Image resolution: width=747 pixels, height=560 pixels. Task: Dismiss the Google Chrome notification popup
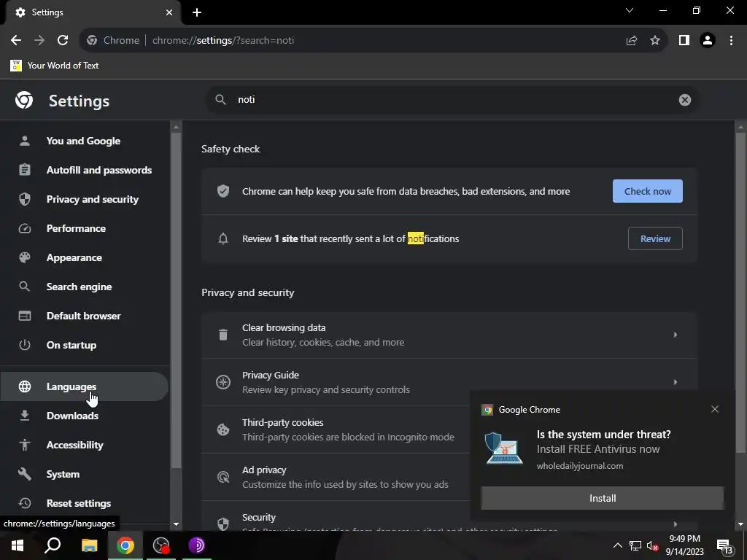coord(715,409)
